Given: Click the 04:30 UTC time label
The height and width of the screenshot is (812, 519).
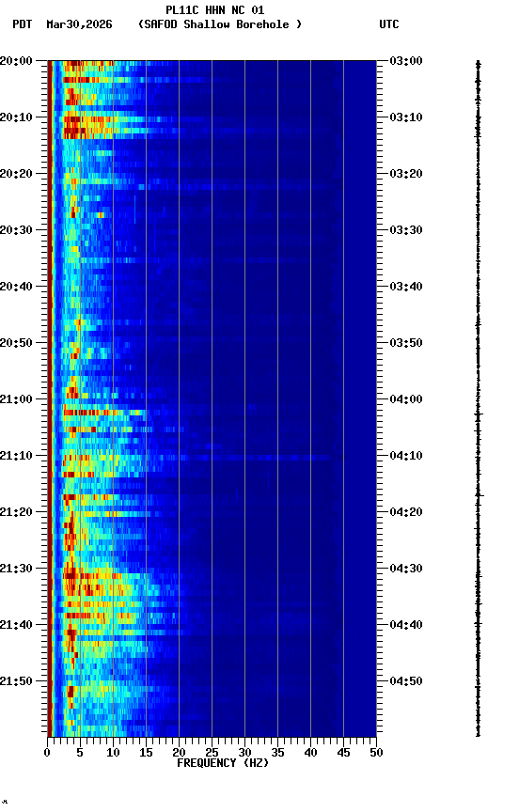Looking at the screenshot, I should click(406, 569).
